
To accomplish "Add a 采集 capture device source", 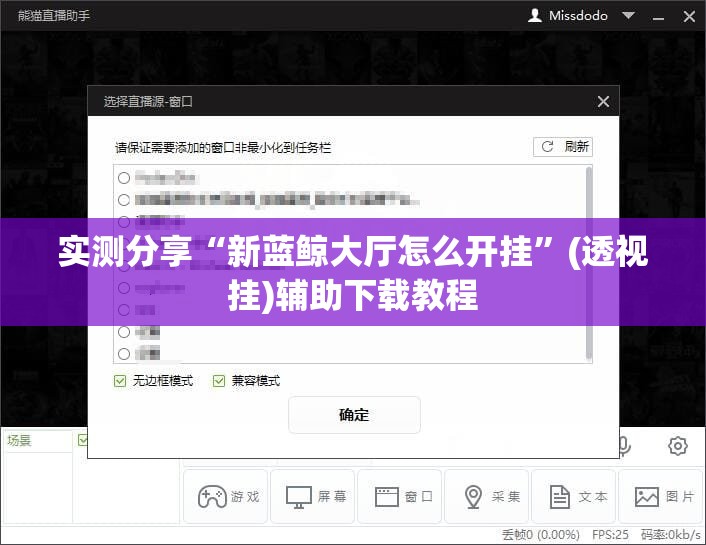I will coord(486,496).
